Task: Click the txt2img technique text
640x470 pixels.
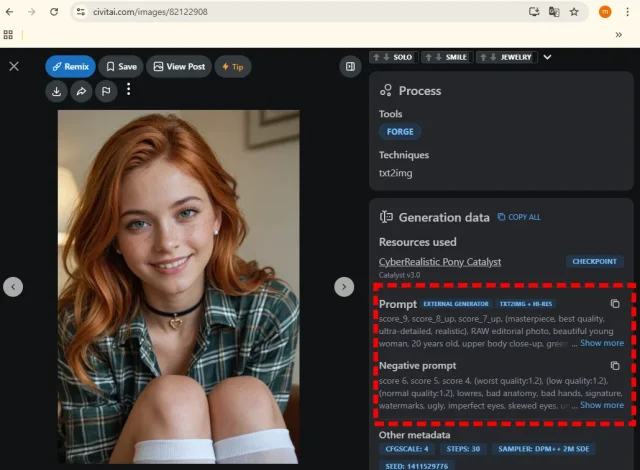Action: pyautogui.click(x=396, y=173)
